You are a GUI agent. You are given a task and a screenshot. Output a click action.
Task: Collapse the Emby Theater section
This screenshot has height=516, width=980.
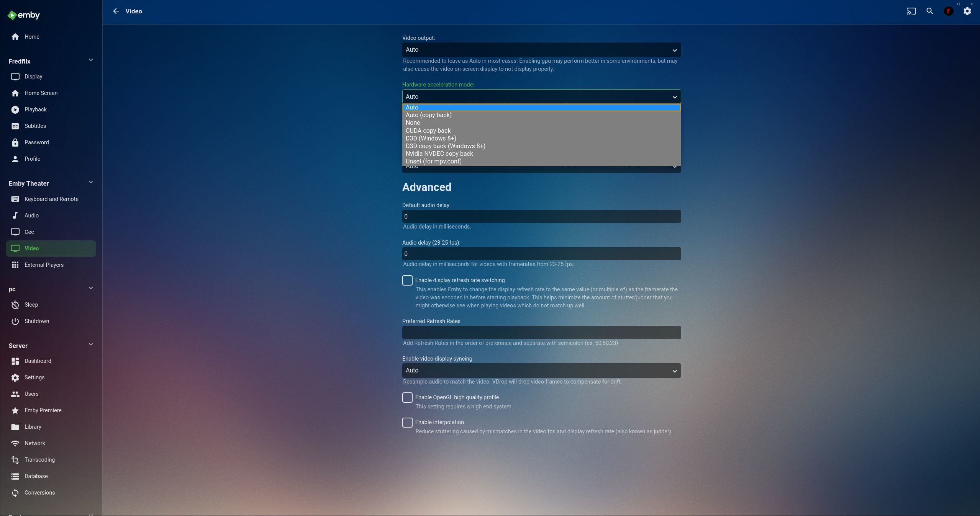pyautogui.click(x=91, y=182)
